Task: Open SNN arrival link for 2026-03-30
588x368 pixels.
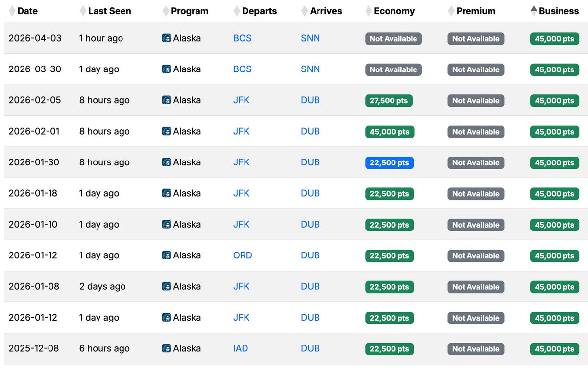Action: click(310, 69)
